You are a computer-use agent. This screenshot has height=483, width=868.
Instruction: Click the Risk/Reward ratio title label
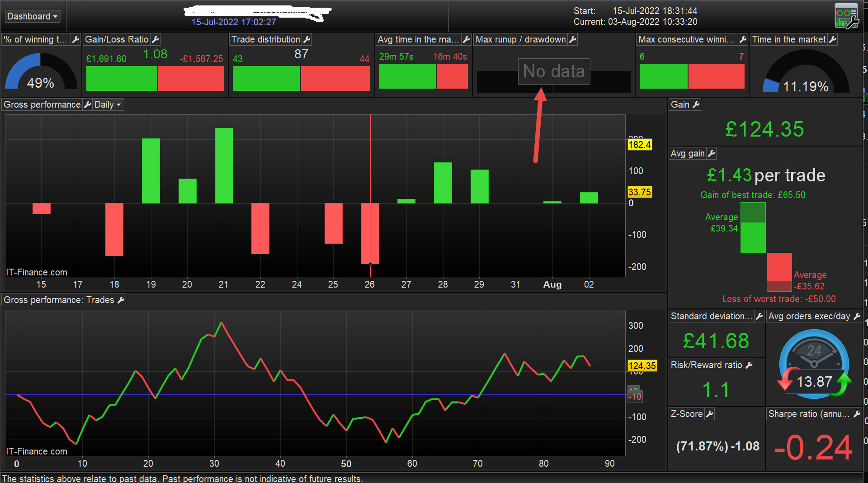click(707, 365)
